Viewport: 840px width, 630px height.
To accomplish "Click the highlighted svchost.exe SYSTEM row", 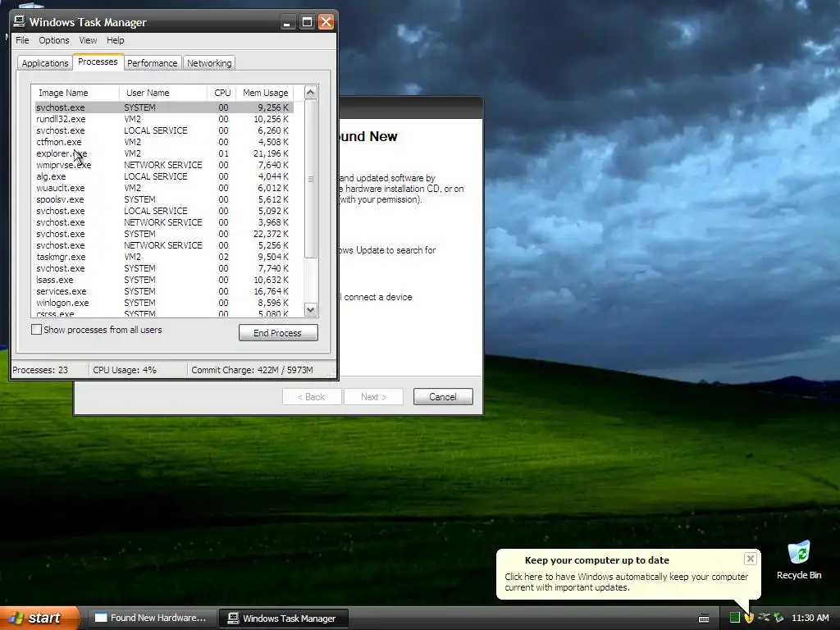I will [x=163, y=107].
